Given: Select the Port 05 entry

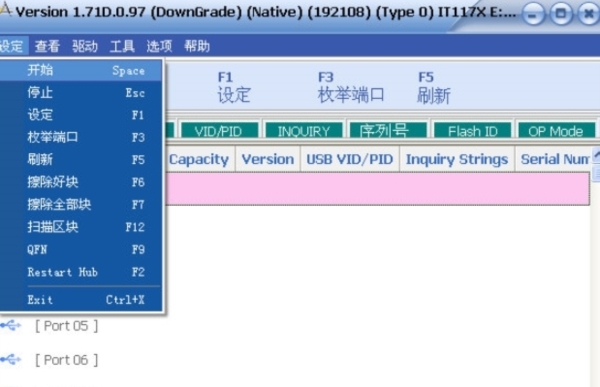Looking at the screenshot, I should pyautogui.click(x=67, y=326).
